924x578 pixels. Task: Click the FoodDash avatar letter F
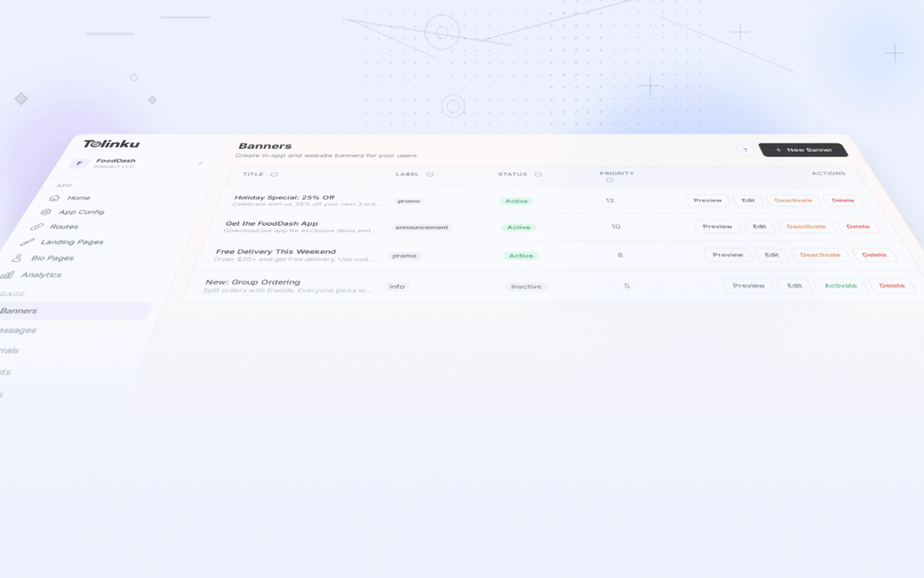click(79, 163)
